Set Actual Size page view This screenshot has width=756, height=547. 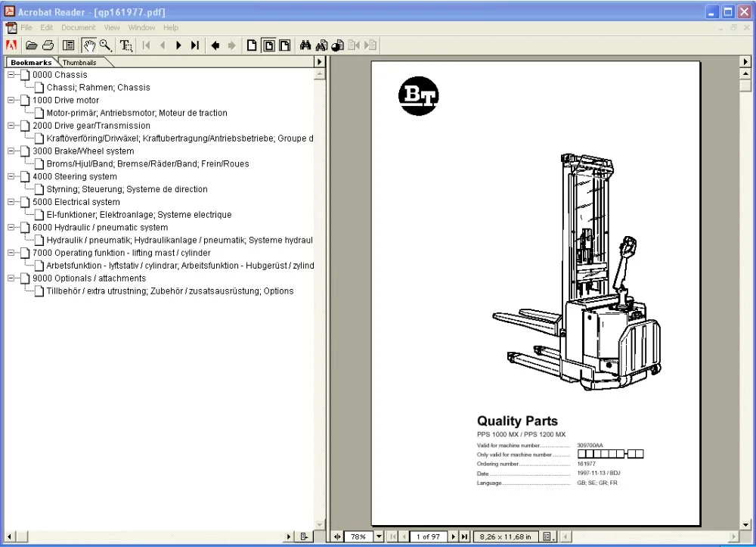(252, 45)
